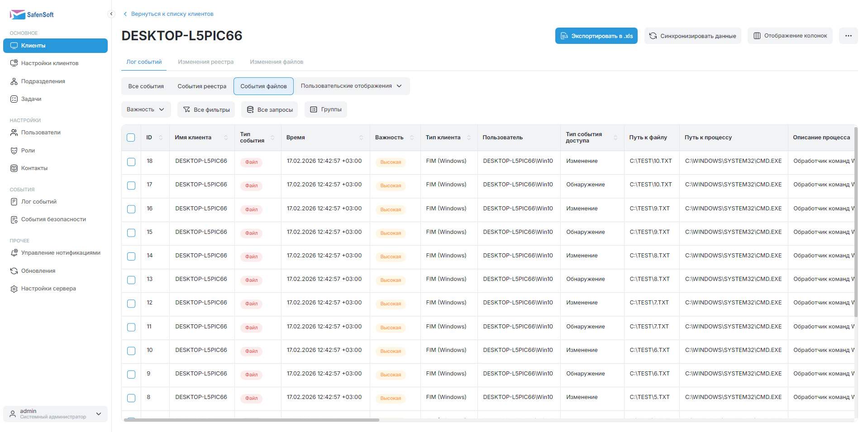
Task: Select the row checkbox for event ID 14
Action: [131, 256]
